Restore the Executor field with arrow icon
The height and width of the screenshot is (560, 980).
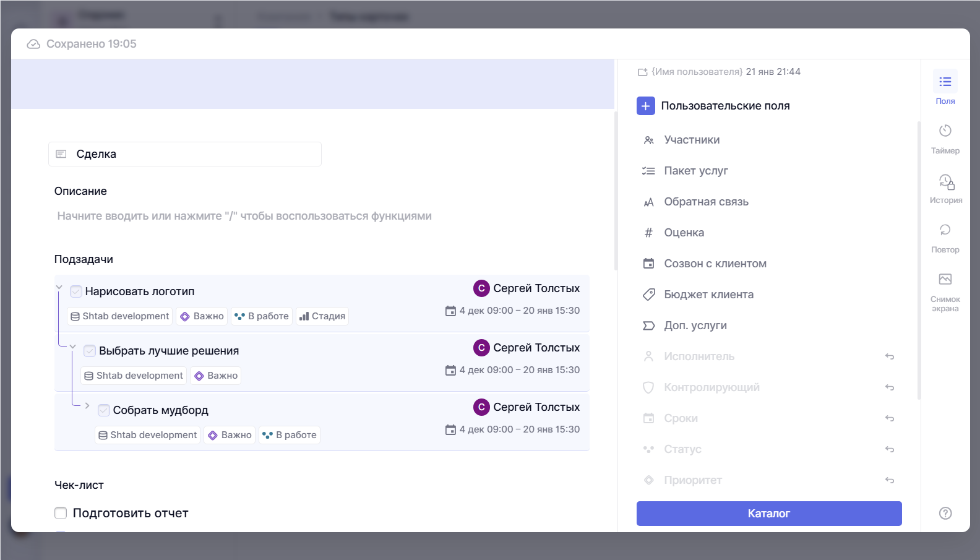pos(889,356)
